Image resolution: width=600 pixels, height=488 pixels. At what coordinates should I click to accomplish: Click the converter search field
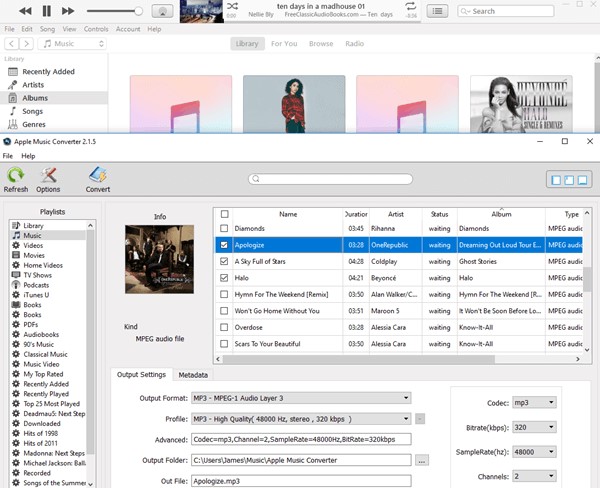click(x=331, y=179)
